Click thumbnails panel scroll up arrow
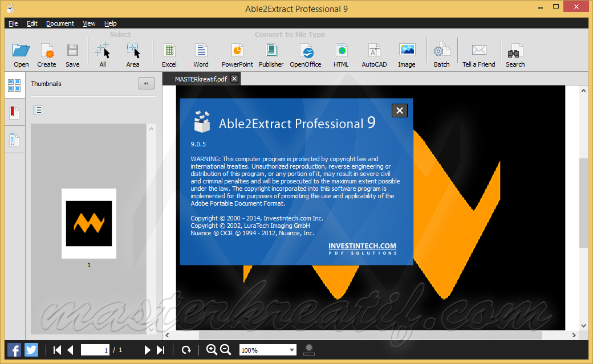593x364 pixels. click(151, 129)
